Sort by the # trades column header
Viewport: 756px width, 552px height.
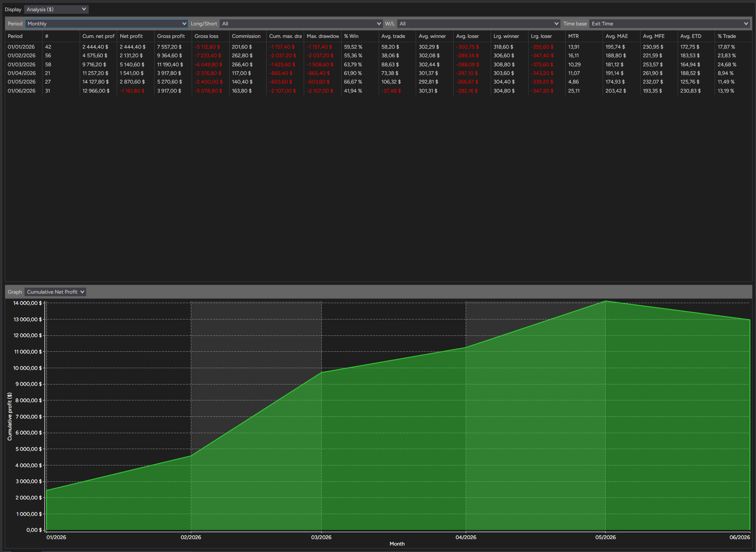pos(61,36)
